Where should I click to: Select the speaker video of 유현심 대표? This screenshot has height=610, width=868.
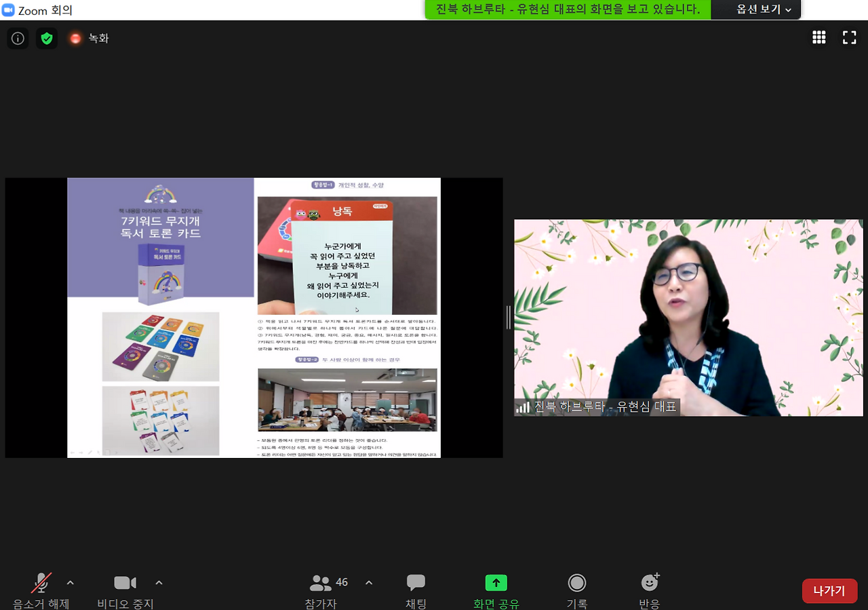pos(688,318)
